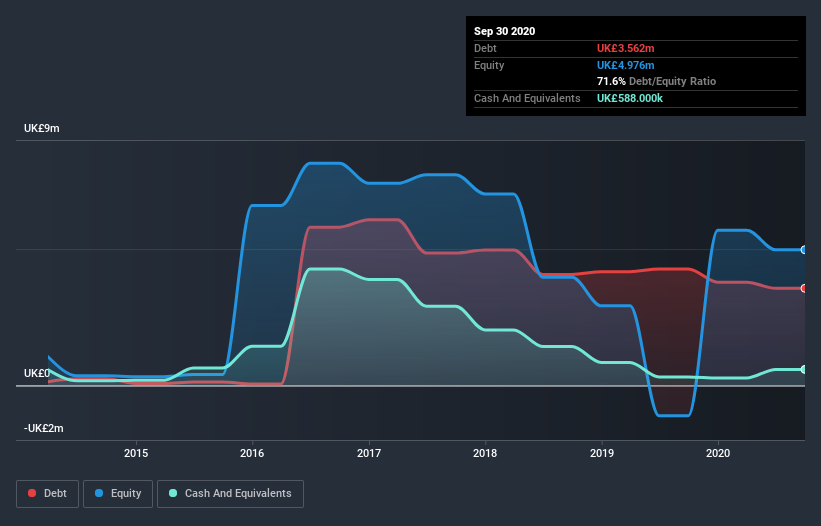This screenshot has height=526, width=821.
Task: Click the UK£0 y-axis label
Action: [x=37, y=373]
